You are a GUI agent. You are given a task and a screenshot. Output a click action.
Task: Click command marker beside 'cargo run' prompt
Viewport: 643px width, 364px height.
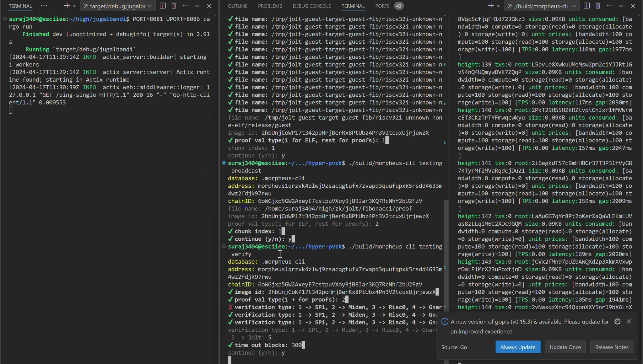5,19
